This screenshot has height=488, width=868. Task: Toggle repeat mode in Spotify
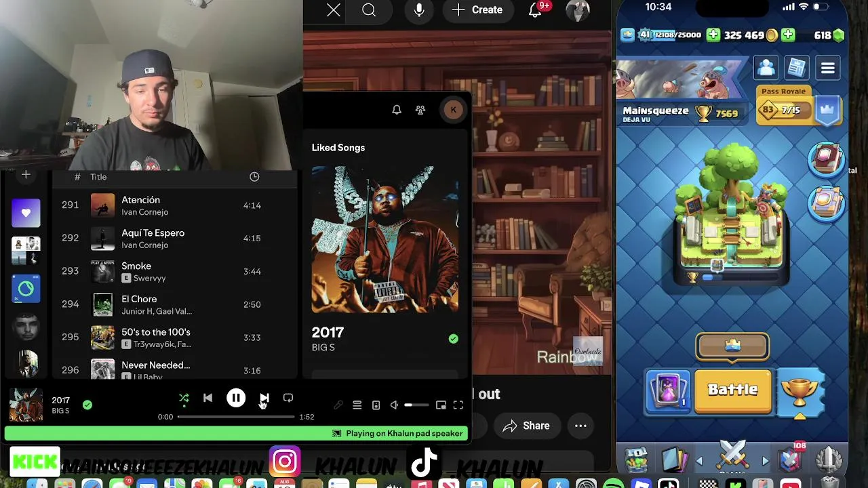click(x=288, y=399)
